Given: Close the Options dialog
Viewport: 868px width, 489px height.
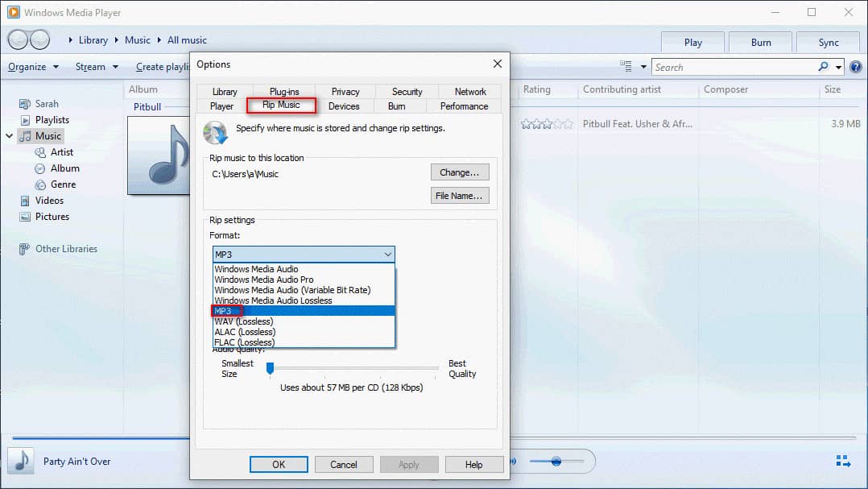Looking at the screenshot, I should (x=497, y=64).
